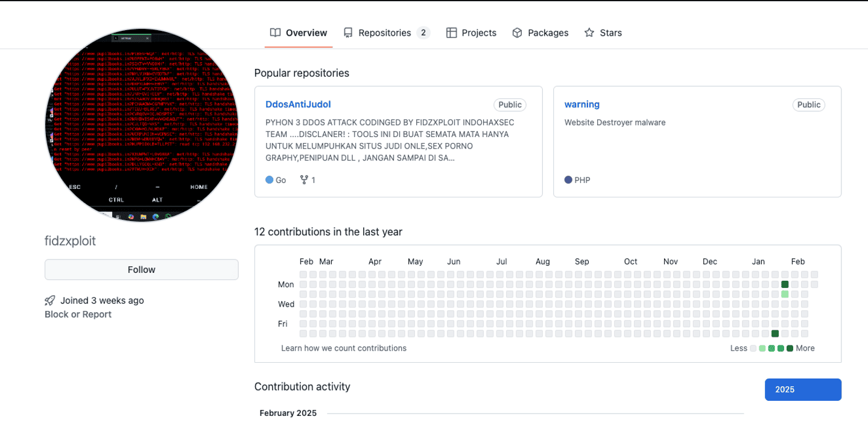Click the Joined 3 weeks ago text
The width and height of the screenshot is (868, 431).
(x=102, y=301)
